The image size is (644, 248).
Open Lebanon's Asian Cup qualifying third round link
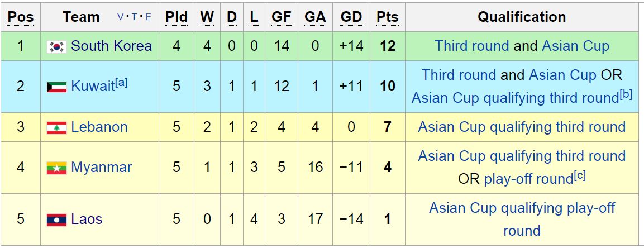point(522,127)
